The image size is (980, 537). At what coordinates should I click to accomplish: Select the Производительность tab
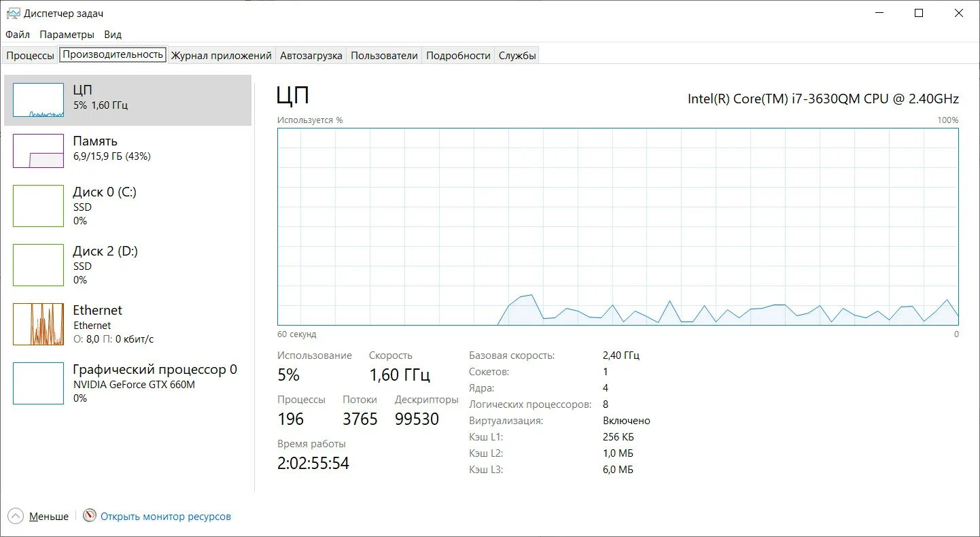[113, 54]
